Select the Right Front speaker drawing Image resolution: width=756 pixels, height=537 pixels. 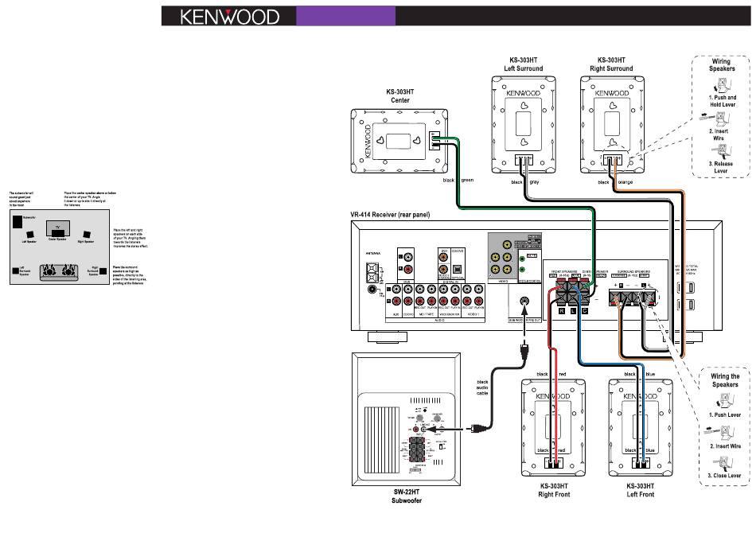[554, 428]
